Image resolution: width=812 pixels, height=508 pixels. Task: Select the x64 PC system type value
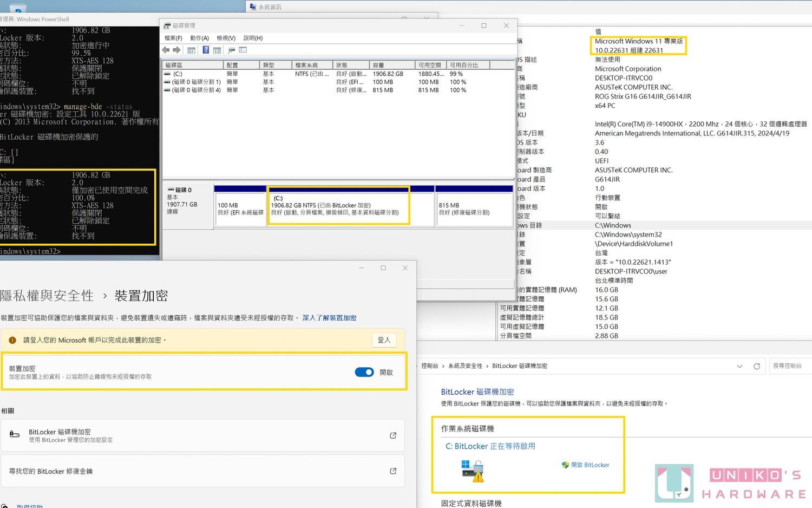click(x=605, y=106)
